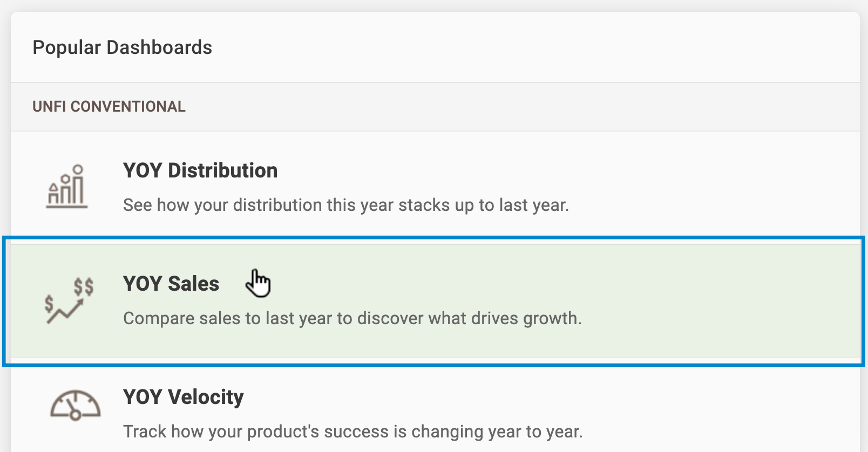Select the 'See how your distribution' description text
Image resolution: width=868 pixels, height=452 pixels.
click(346, 205)
